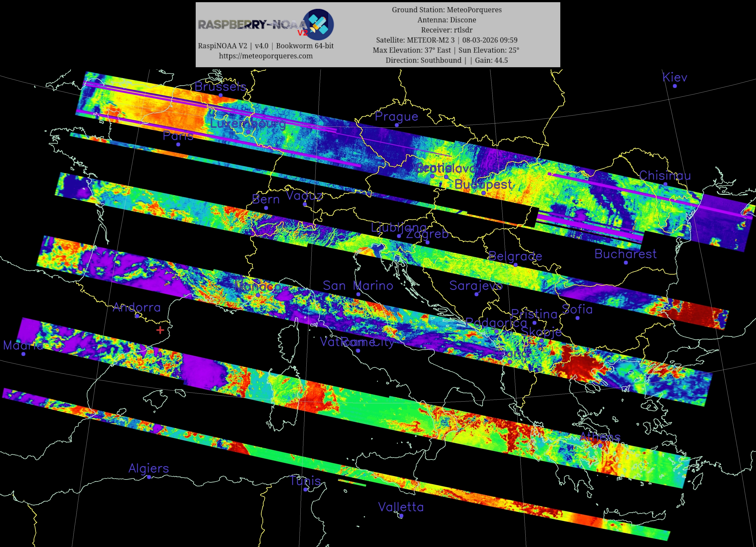Open the meteoporqueres.com URL text

(266, 56)
